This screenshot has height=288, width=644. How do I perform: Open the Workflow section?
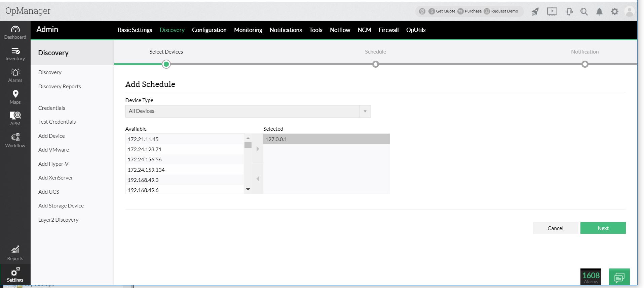coord(15,141)
